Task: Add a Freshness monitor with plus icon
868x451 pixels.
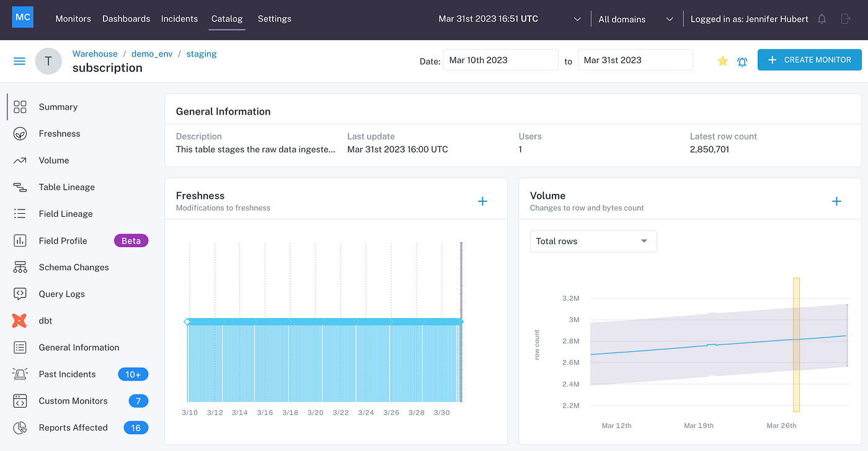Action: pos(482,201)
